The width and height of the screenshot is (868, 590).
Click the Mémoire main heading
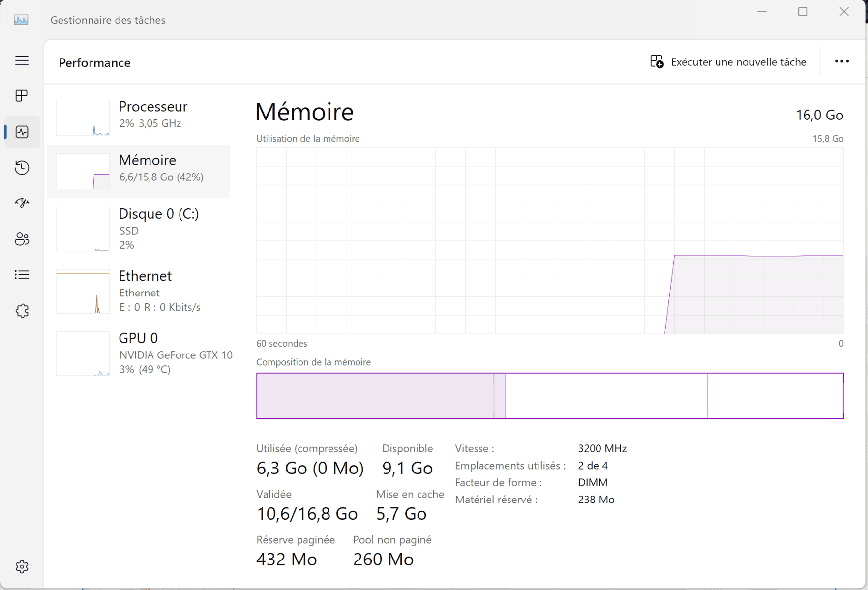tap(304, 112)
